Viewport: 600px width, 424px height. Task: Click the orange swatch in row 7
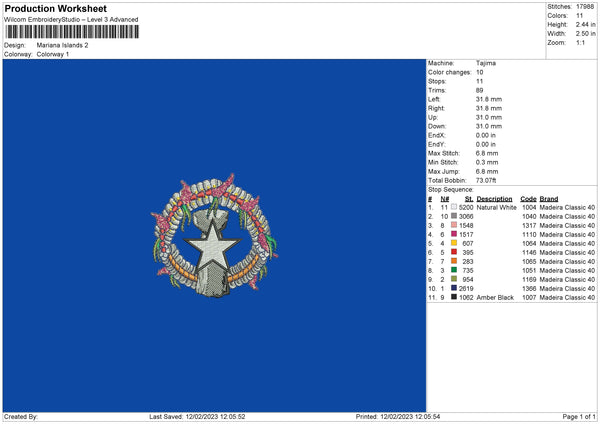pos(454,261)
